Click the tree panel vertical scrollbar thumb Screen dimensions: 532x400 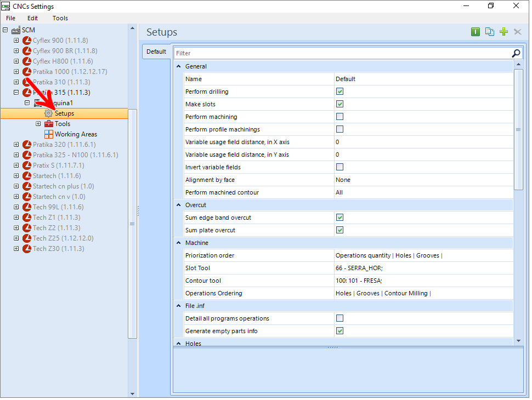pos(132,224)
